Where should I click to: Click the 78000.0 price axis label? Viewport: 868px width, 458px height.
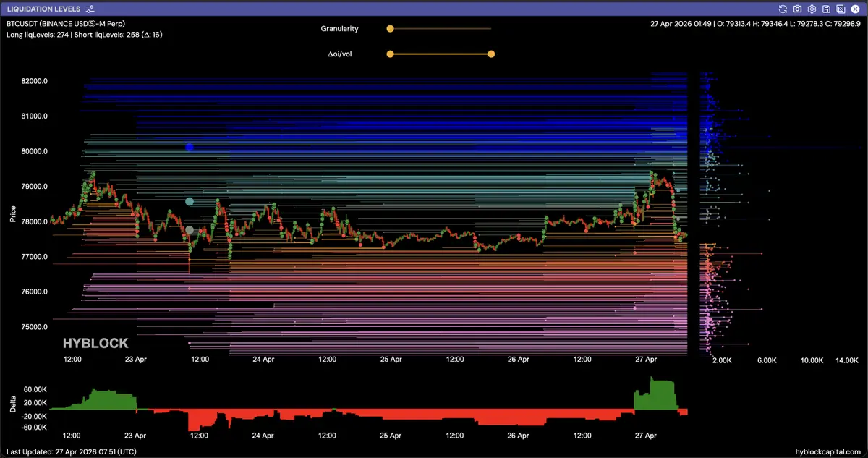(x=34, y=221)
